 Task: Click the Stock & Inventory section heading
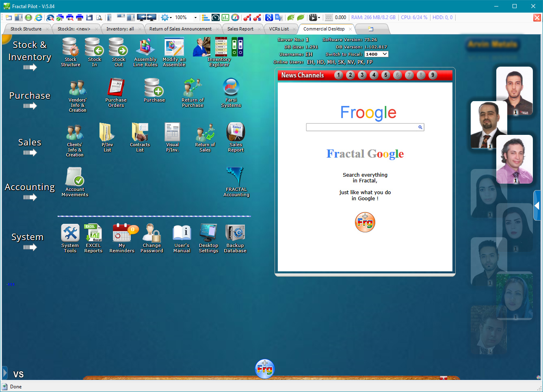pyautogui.click(x=30, y=51)
